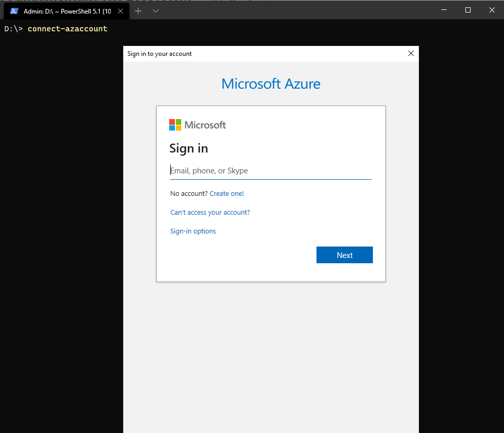
Task: Maximize the terminal window
Action: pyautogui.click(x=468, y=10)
